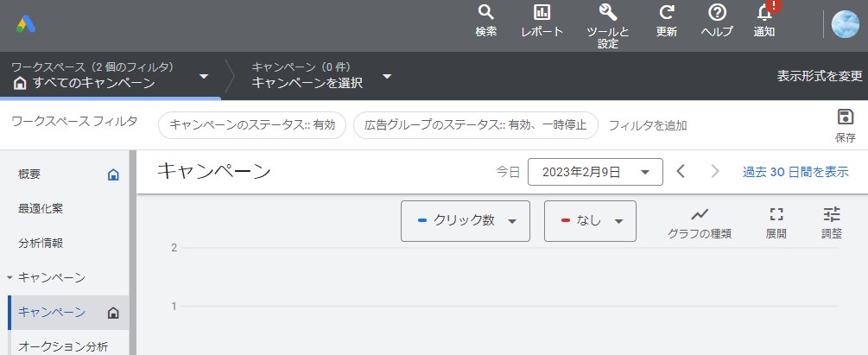Click the account profile avatar
868x355 pixels.
click(845, 24)
